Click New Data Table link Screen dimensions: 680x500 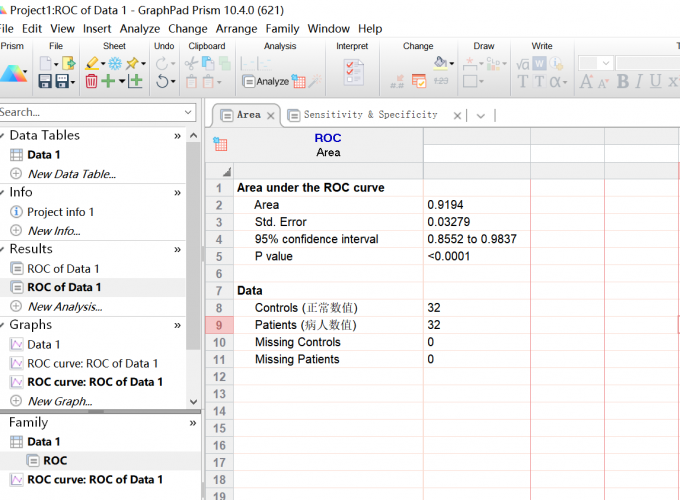tap(72, 174)
